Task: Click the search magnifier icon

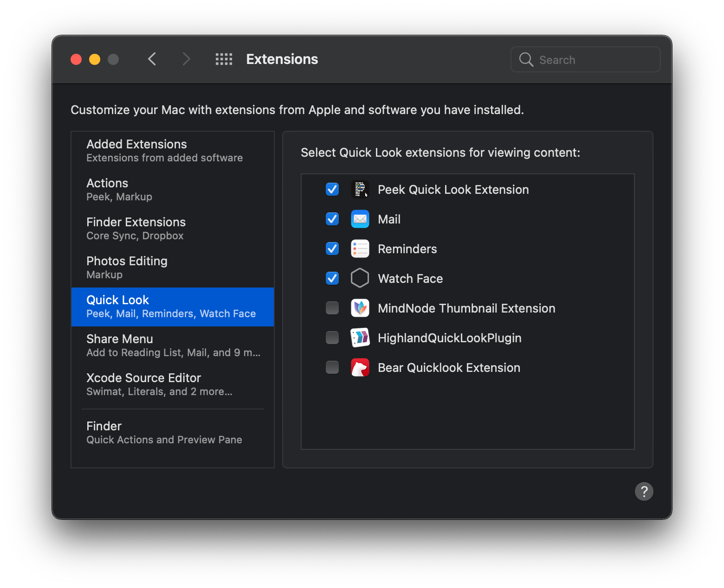Action: pos(526,59)
